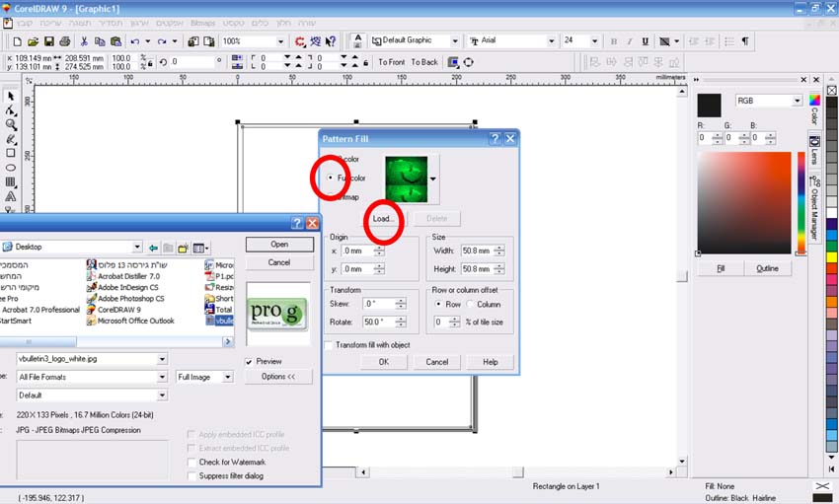Screen dimensions: 839x504
Task: Open the Desktop location dropdown
Action: (x=137, y=247)
